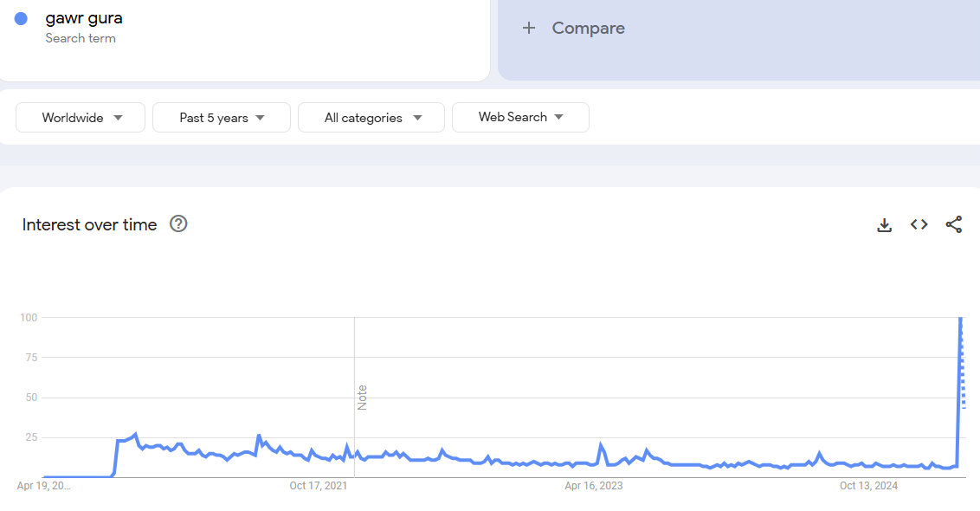980x511 pixels.
Task: Open the Worldwide region dropdown
Action: (81, 118)
